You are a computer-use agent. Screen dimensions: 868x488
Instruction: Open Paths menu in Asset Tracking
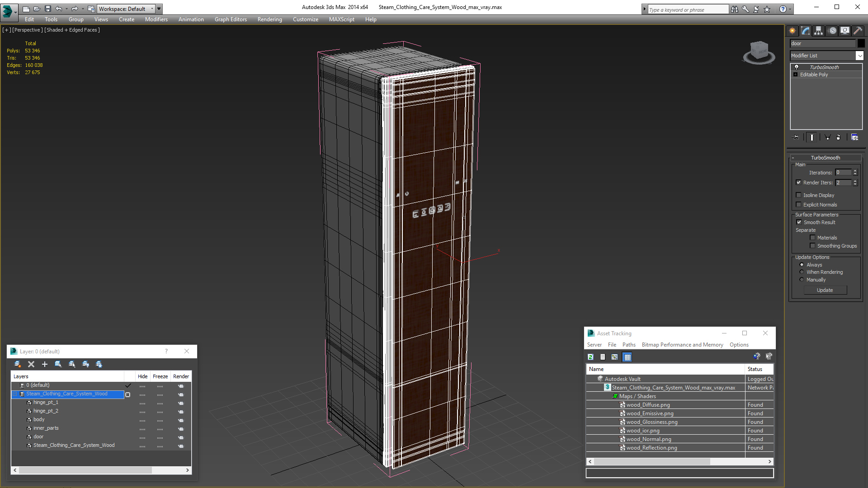coord(629,345)
